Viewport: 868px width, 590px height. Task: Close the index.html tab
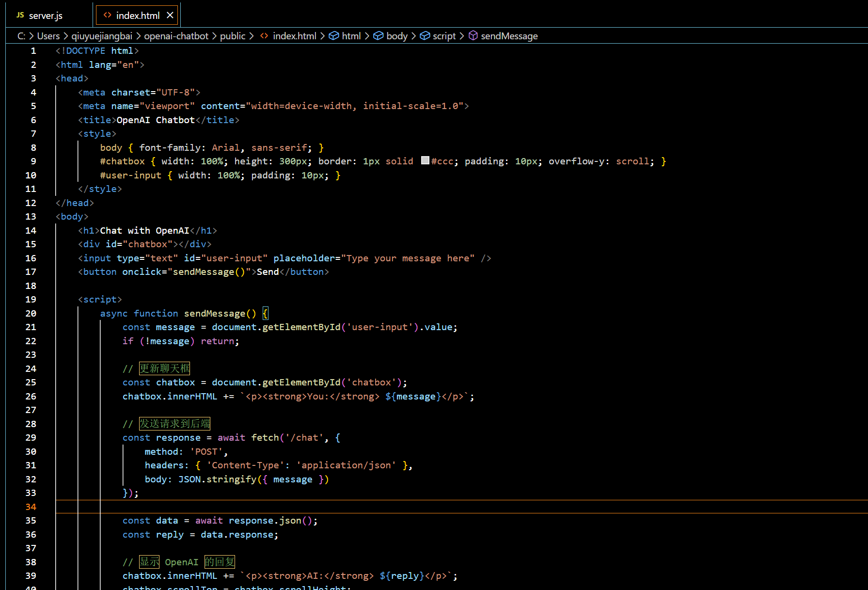(x=170, y=15)
